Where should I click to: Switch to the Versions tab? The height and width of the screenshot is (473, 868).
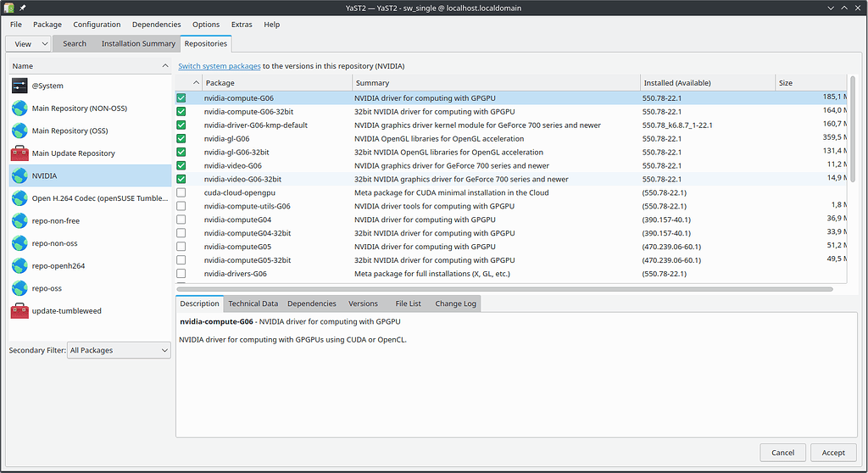click(x=363, y=303)
